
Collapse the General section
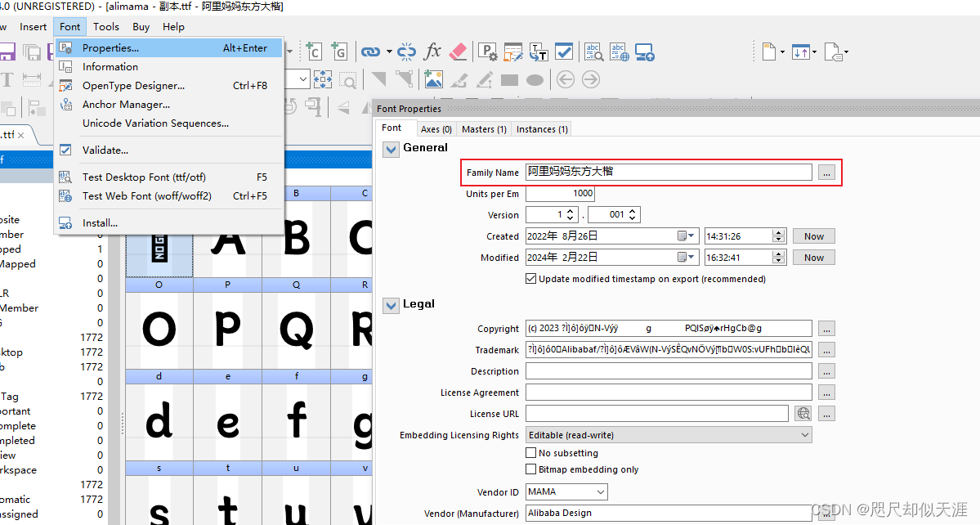[x=392, y=150]
